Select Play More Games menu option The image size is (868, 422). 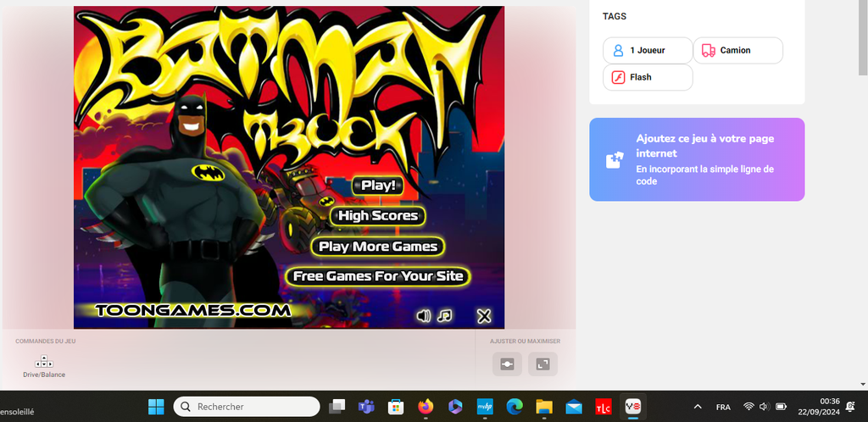pos(378,247)
